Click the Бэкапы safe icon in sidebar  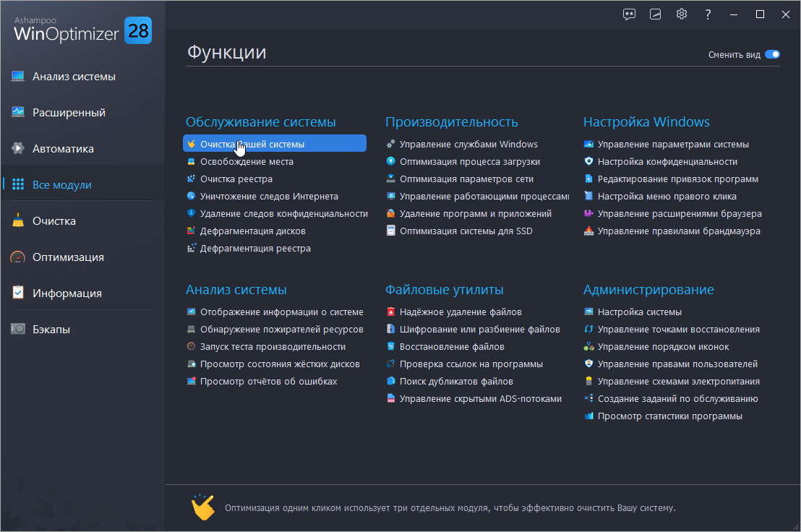click(x=18, y=329)
